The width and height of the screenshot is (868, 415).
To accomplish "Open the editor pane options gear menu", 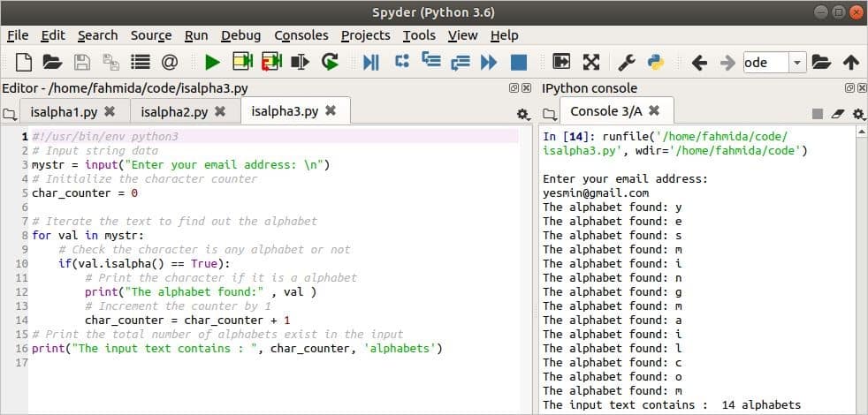I will point(522,114).
